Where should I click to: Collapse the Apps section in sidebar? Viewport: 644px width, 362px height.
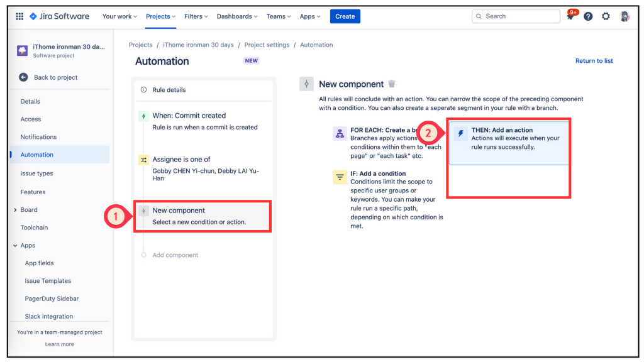(x=15, y=246)
